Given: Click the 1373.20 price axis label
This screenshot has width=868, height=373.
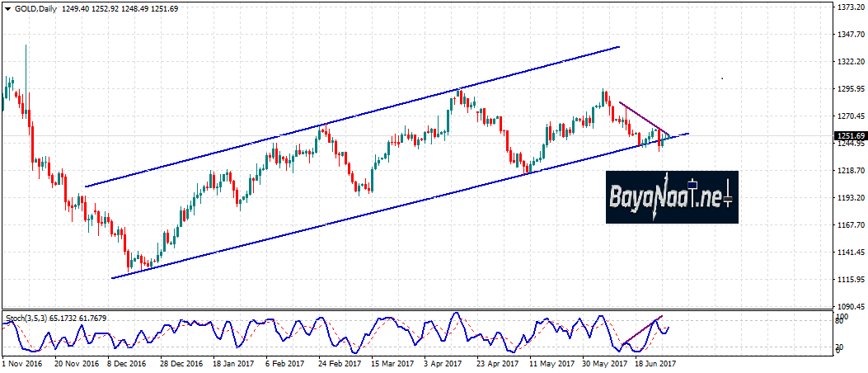Looking at the screenshot, I should [x=850, y=7].
